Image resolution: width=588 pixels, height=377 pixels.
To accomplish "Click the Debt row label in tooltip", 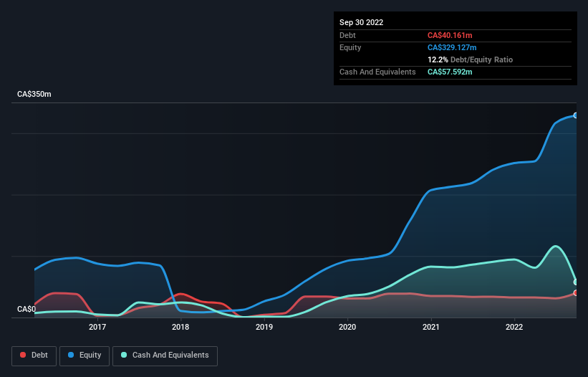I will [347, 35].
